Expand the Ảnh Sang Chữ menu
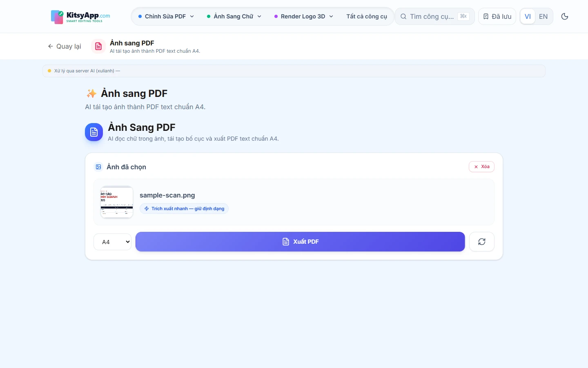The image size is (588, 368). (x=234, y=16)
